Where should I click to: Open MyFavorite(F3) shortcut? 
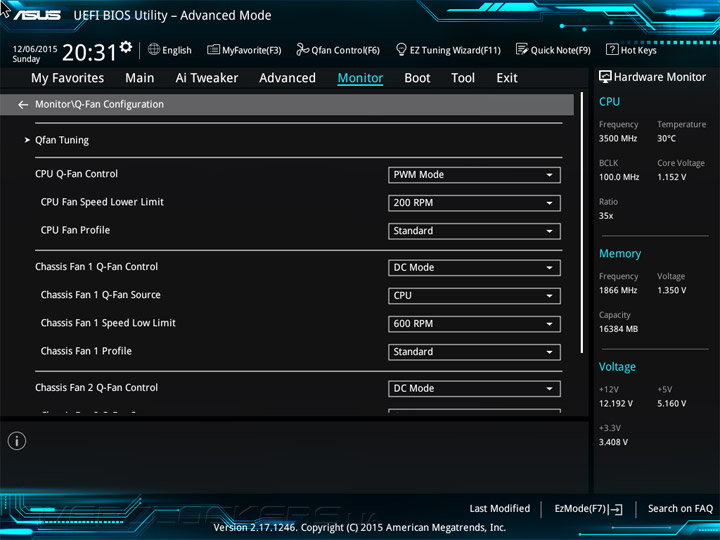click(x=244, y=50)
